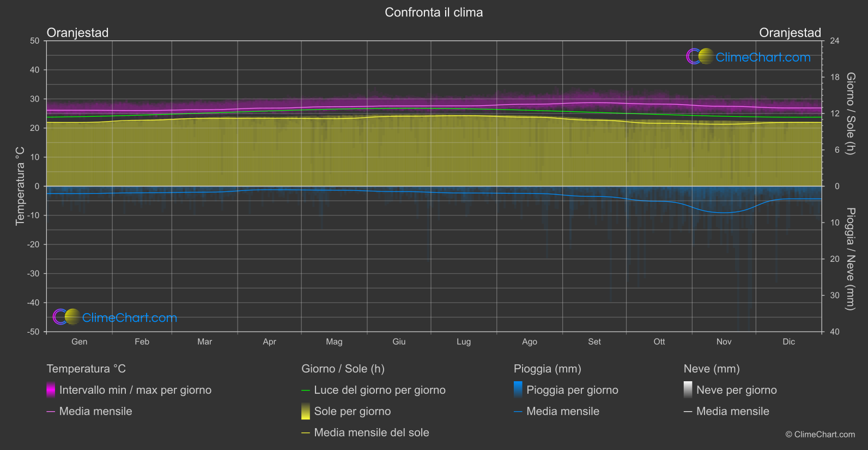Click the yellow 'Sole per giorno' legend icon
The width and height of the screenshot is (868, 450).
click(306, 411)
